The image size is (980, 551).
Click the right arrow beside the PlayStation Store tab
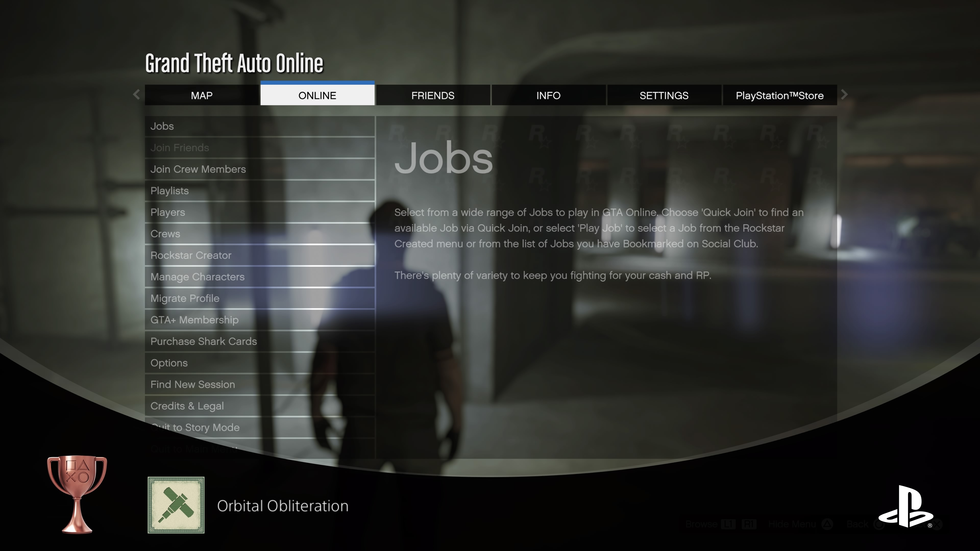[x=844, y=94]
